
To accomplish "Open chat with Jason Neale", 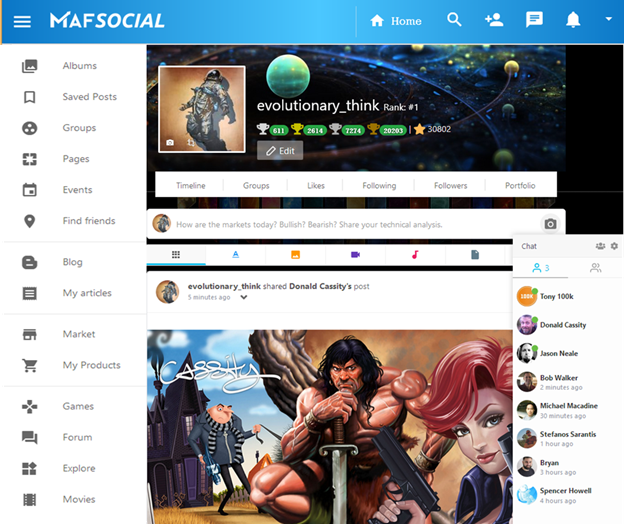I will (567, 353).
